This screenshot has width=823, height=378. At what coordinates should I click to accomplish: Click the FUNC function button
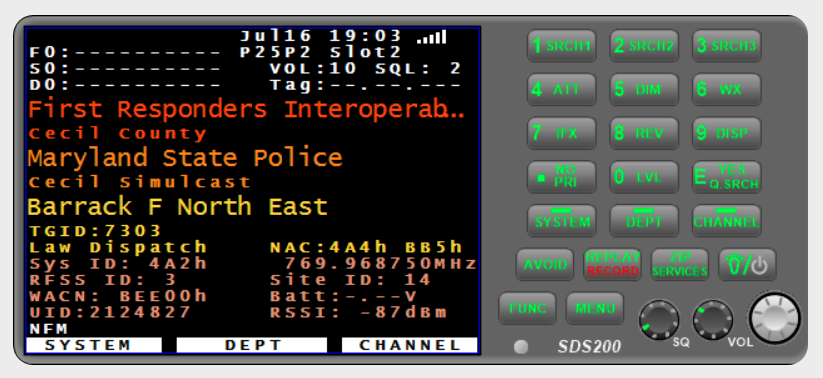click(527, 309)
